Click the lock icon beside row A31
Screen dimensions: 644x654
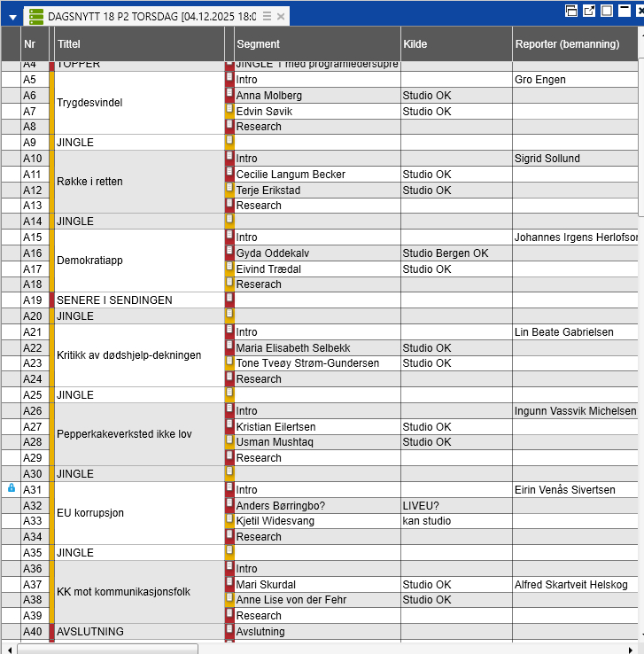coord(12,488)
